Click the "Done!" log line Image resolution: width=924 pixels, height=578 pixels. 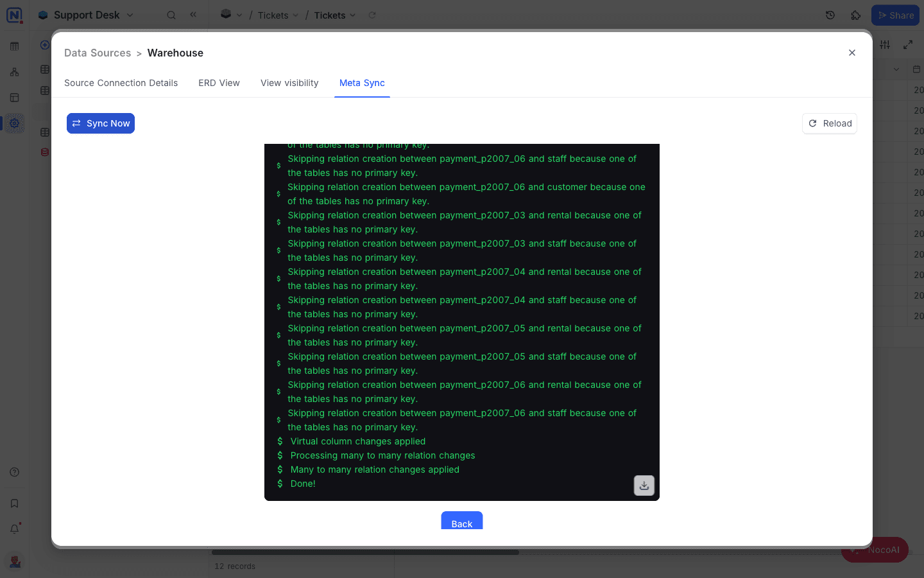303,484
